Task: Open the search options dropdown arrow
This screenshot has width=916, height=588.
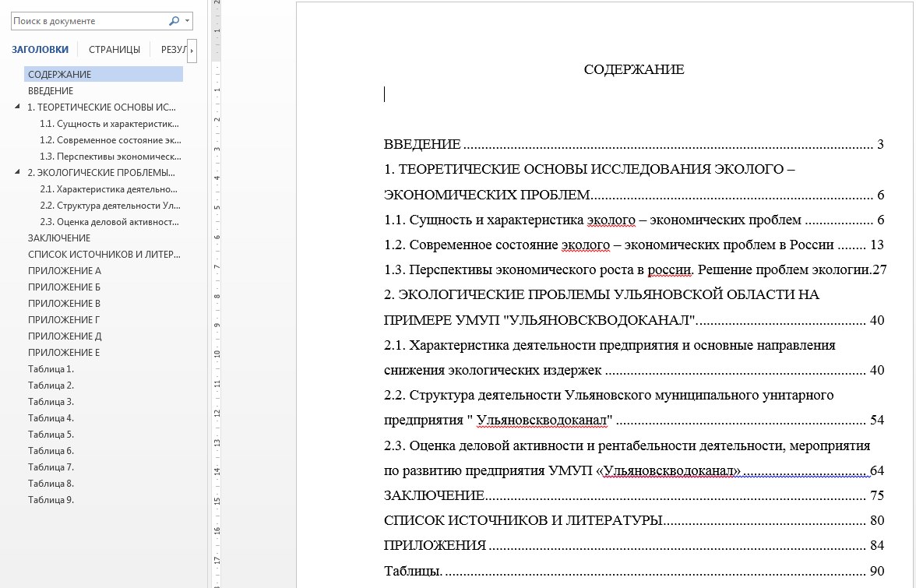Action: pos(188,21)
